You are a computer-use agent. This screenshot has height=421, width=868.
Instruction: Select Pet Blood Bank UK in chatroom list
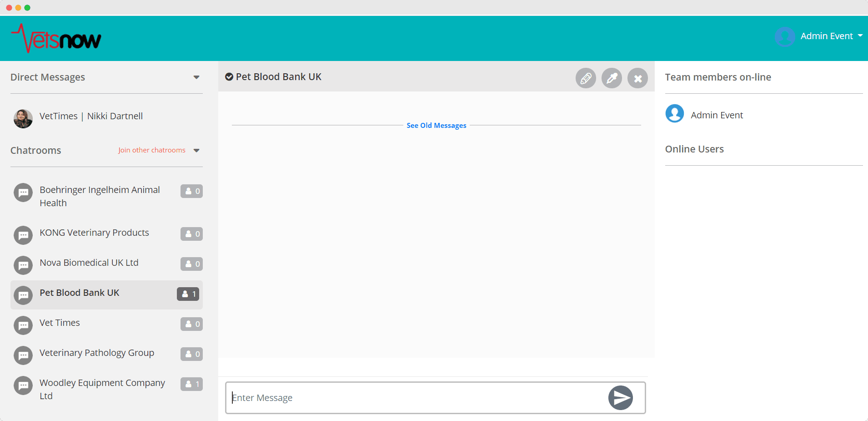[106, 295]
